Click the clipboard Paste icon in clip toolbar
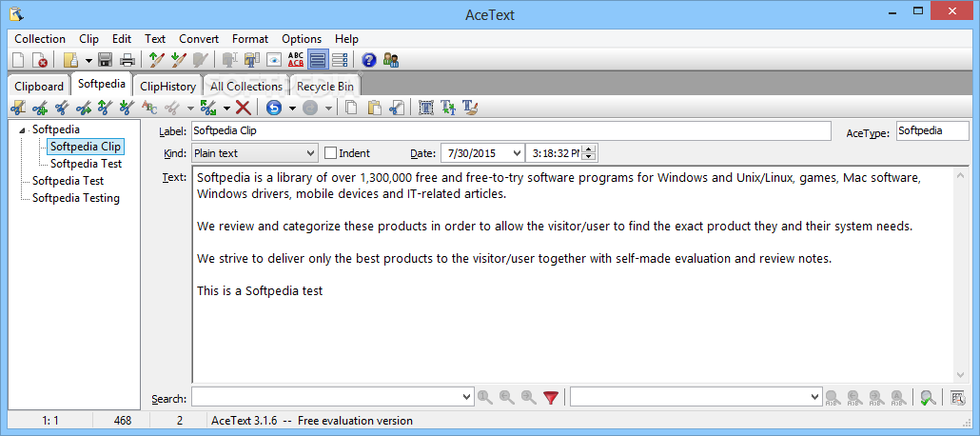The height and width of the screenshot is (436, 980). [374, 108]
